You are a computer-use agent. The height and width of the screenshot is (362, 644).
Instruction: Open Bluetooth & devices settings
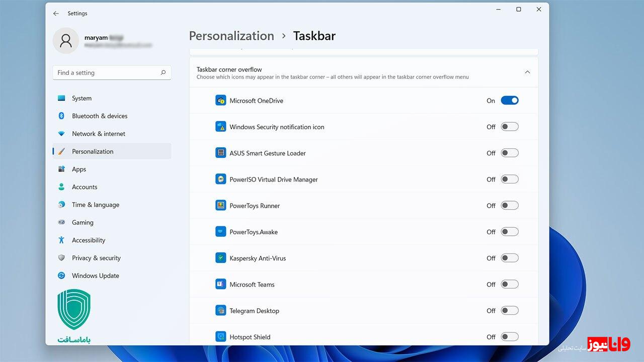100,116
